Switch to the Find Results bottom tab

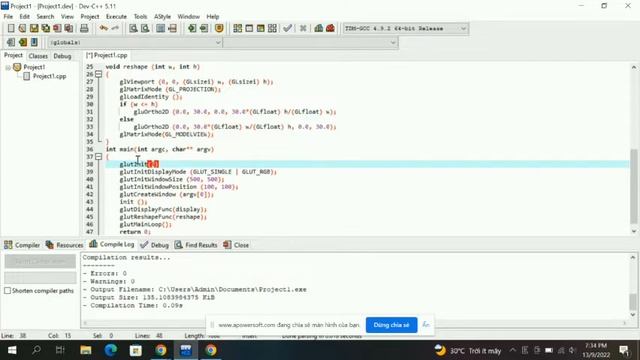tap(196, 245)
